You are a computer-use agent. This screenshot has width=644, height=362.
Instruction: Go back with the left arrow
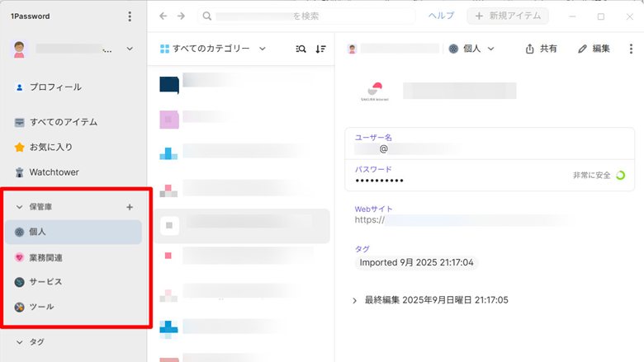163,16
